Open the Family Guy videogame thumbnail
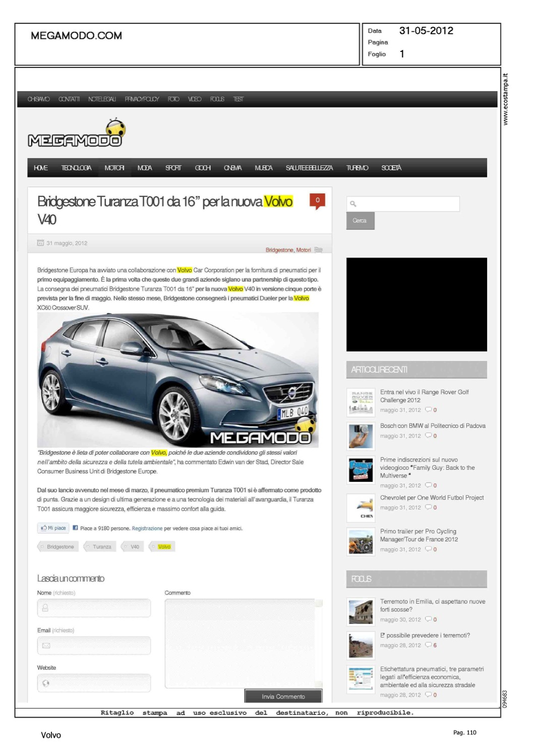This screenshot has width=539, height=756. (x=361, y=470)
